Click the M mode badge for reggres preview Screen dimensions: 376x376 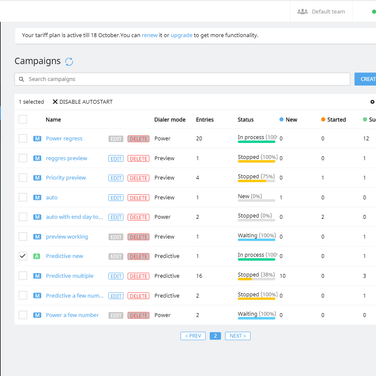tap(37, 158)
